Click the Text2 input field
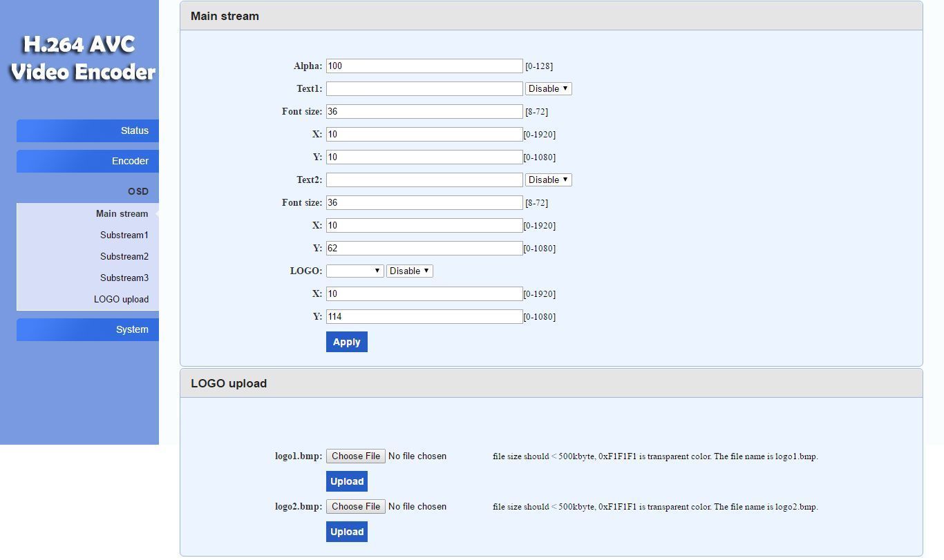This screenshot has height=560, width=944. point(424,180)
